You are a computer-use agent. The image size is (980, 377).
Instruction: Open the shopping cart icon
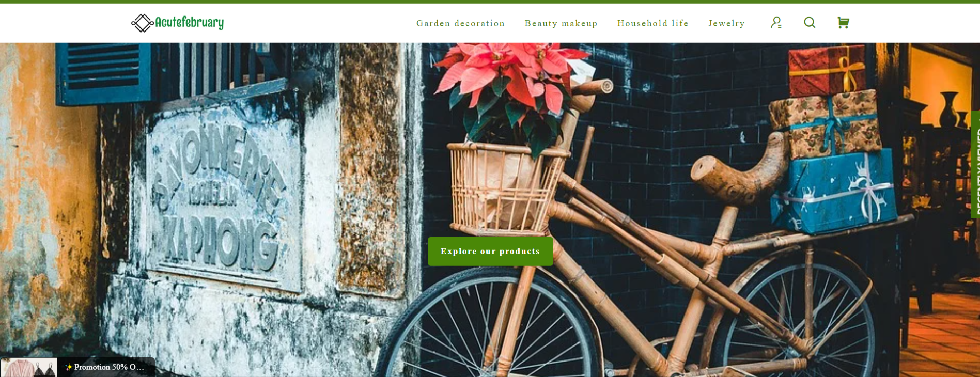tap(843, 23)
